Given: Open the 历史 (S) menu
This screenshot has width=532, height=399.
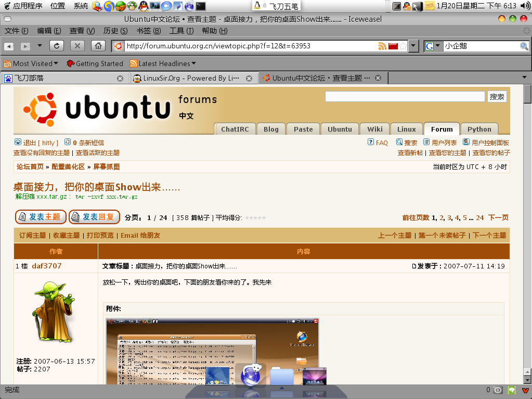Looking at the screenshot, I should pos(115,31).
